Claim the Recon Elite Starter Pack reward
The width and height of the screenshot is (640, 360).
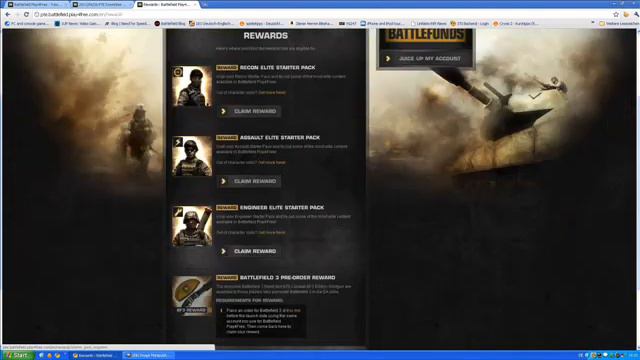click(x=249, y=111)
